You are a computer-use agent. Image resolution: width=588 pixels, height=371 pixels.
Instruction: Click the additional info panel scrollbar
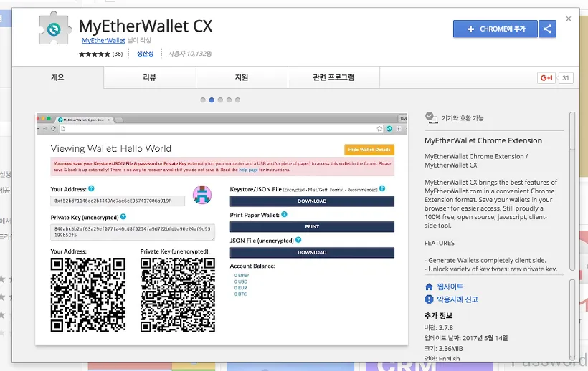(572, 319)
